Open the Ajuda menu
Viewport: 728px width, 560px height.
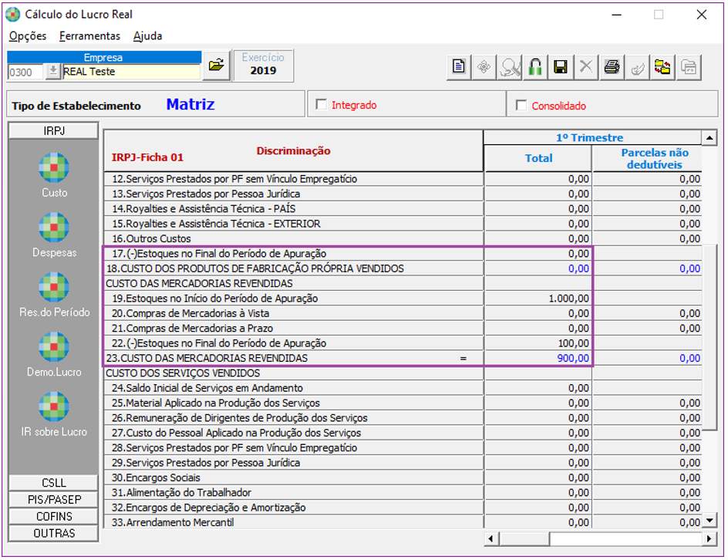tap(147, 35)
